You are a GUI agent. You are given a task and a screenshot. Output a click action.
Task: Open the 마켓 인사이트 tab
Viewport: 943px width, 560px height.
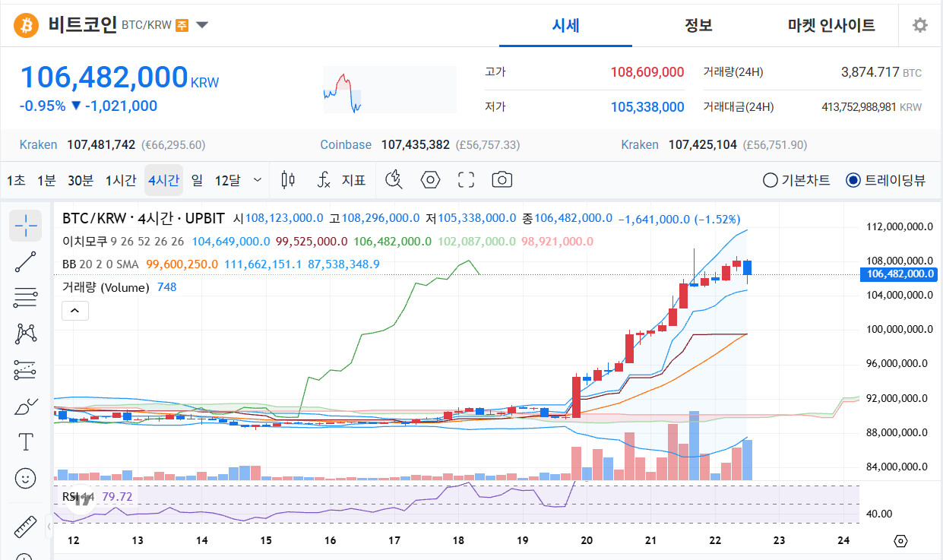point(831,25)
